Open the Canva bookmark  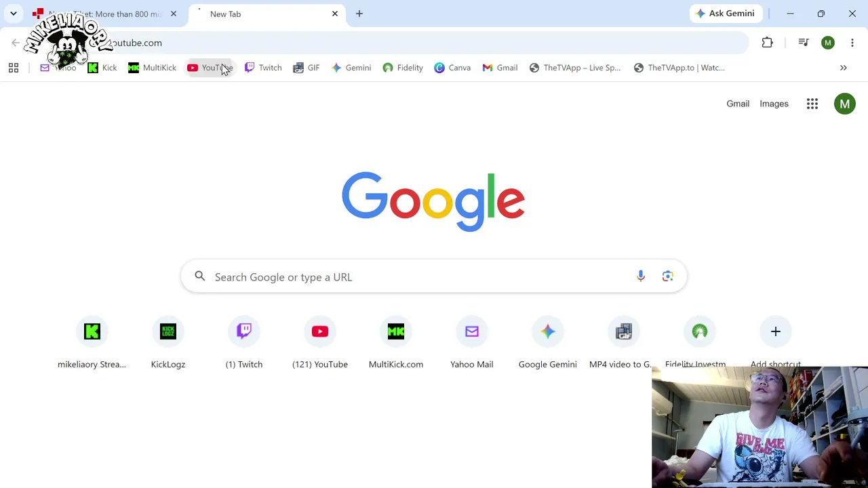click(x=452, y=68)
